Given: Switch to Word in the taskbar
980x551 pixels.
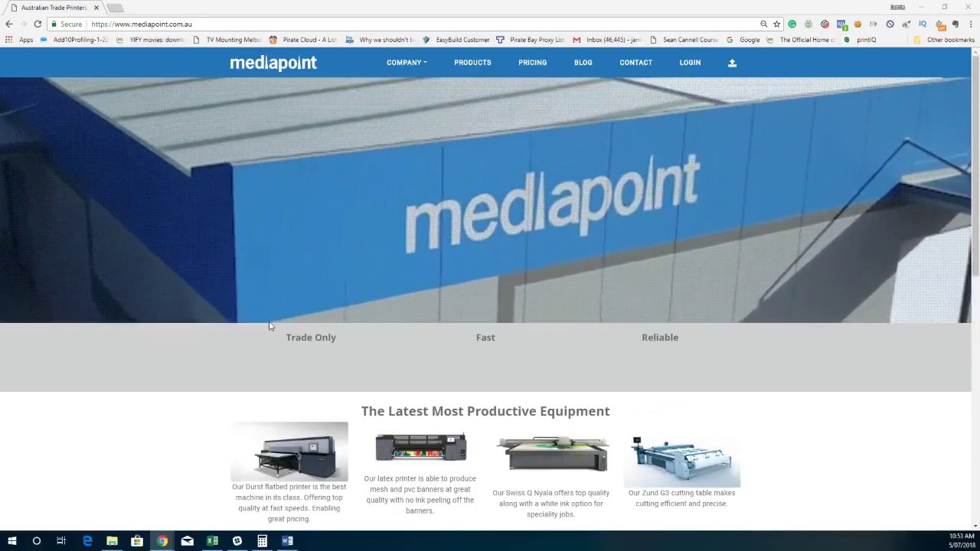Looking at the screenshot, I should [287, 541].
